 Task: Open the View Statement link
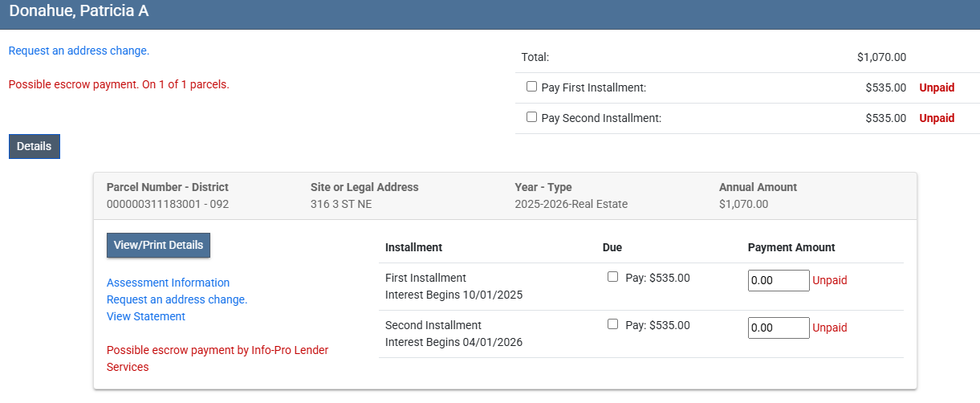point(145,316)
